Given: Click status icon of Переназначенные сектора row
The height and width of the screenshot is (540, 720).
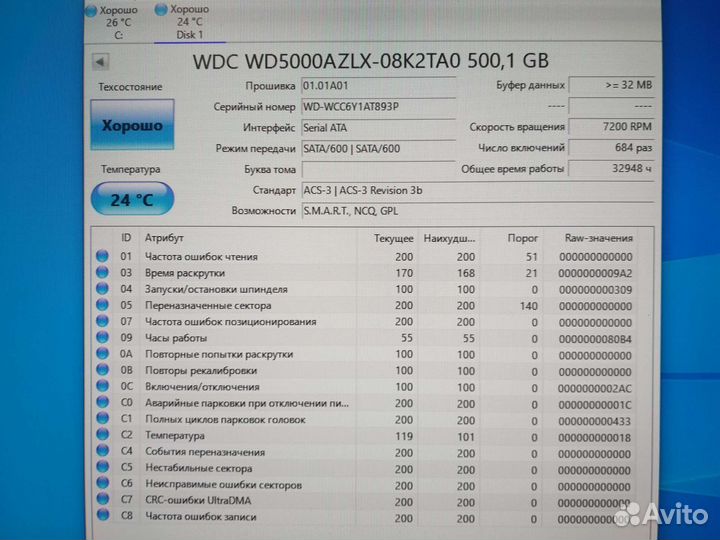Looking at the screenshot, I should [x=102, y=305].
